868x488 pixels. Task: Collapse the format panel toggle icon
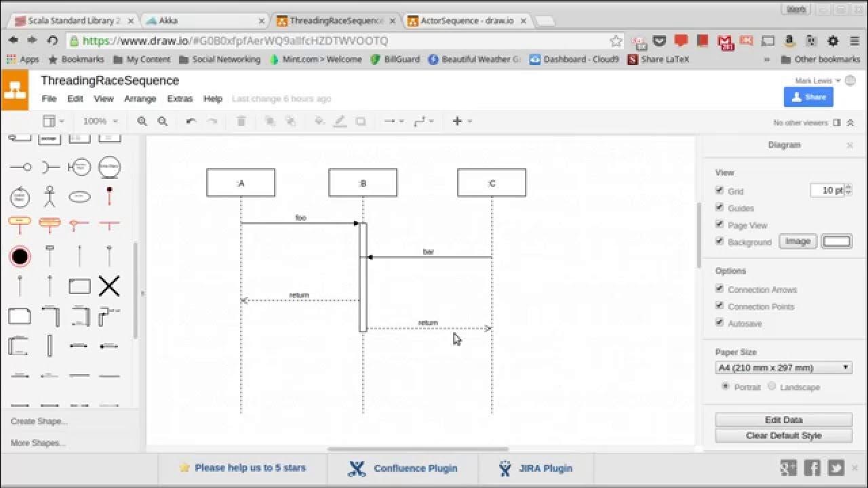tap(836, 123)
